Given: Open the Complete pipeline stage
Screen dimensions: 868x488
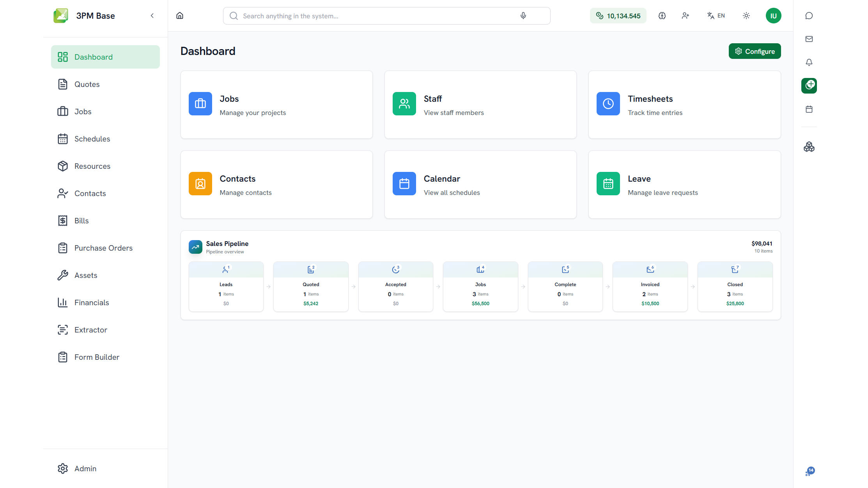Looking at the screenshot, I should coord(565,286).
